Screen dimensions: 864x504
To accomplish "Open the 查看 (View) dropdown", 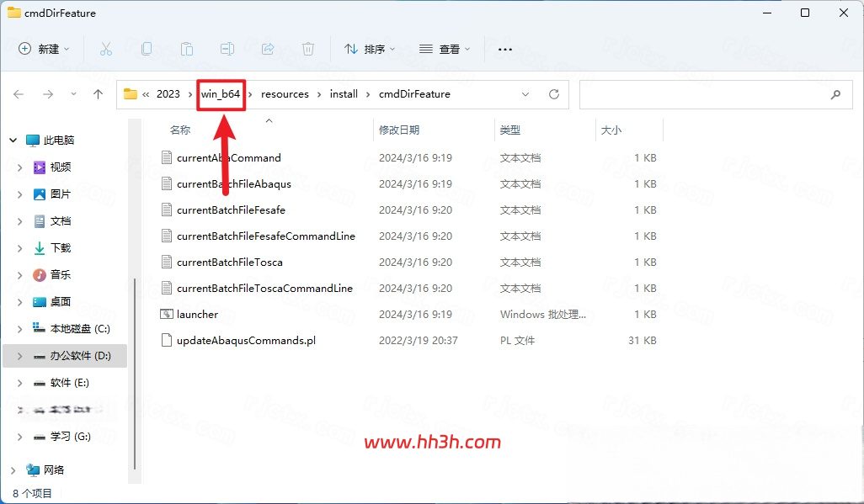I will 445,49.
